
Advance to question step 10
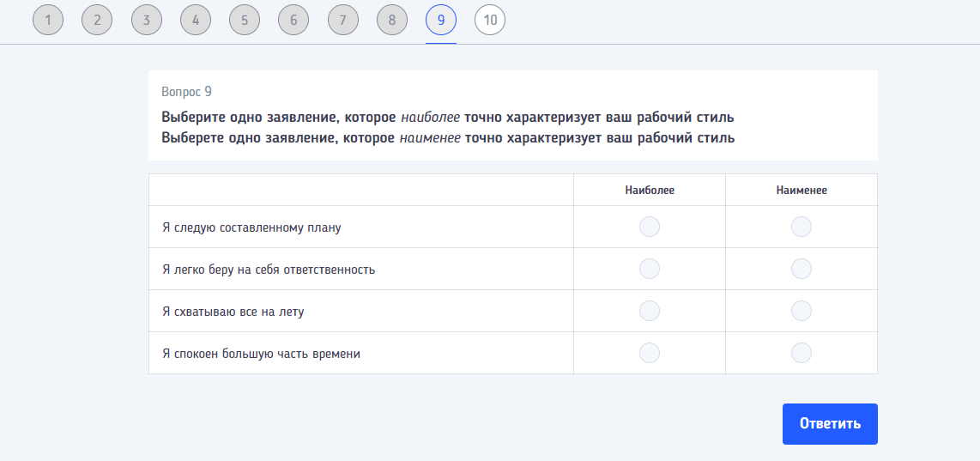pyautogui.click(x=490, y=20)
